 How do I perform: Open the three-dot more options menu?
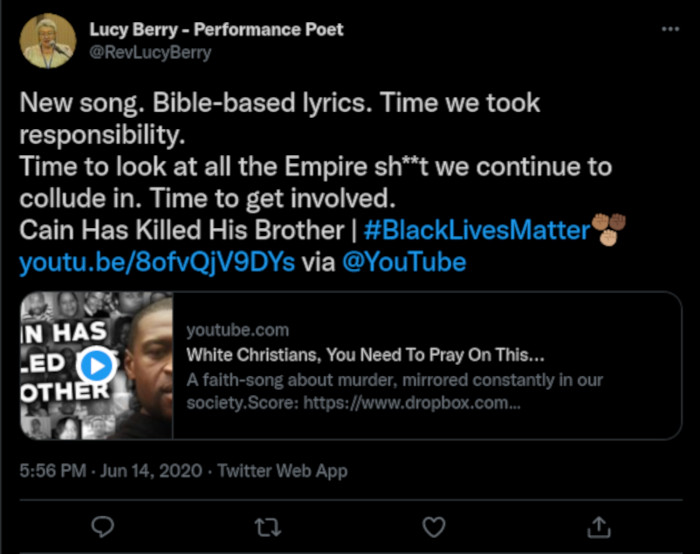tap(670, 30)
